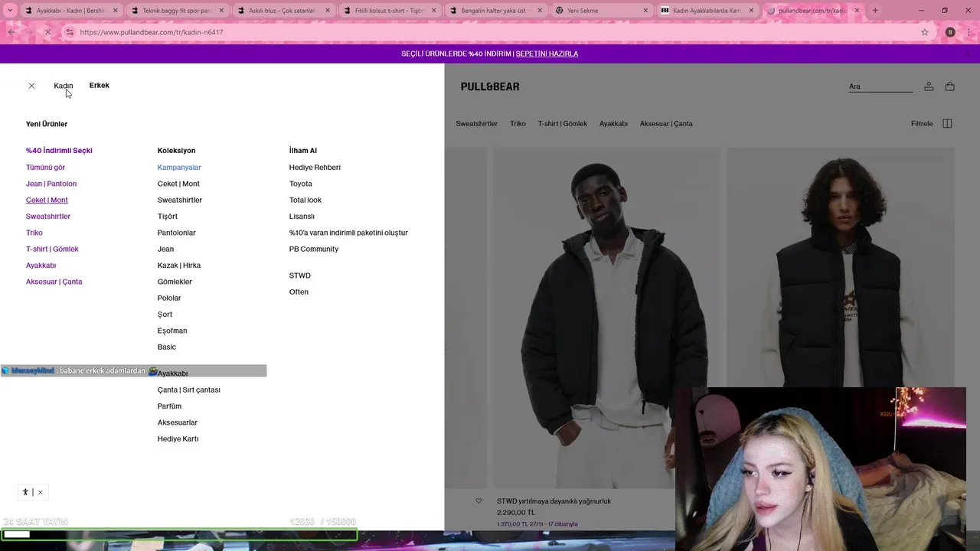Open Parfüm collection link
Viewport: 980px width, 551px height.
[x=169, y=406]
